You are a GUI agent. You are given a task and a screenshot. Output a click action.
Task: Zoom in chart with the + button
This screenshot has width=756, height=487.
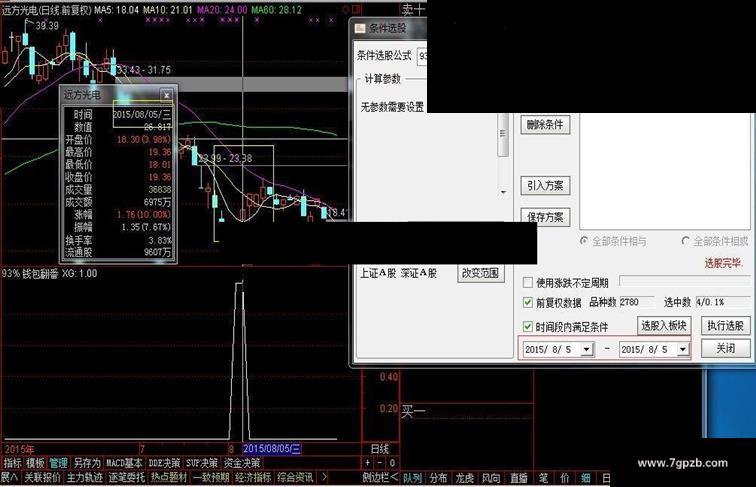point(368,463)
